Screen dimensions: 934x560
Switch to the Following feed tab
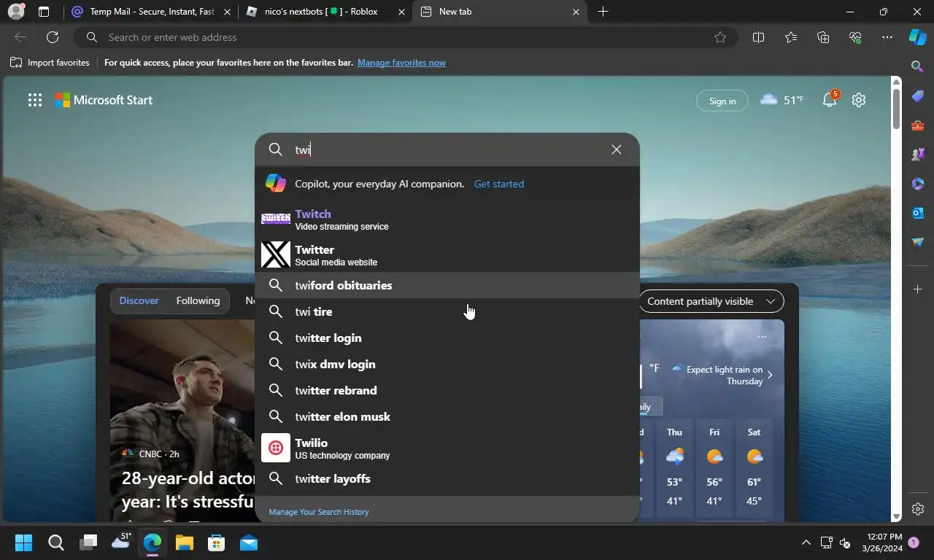point(198,300)
